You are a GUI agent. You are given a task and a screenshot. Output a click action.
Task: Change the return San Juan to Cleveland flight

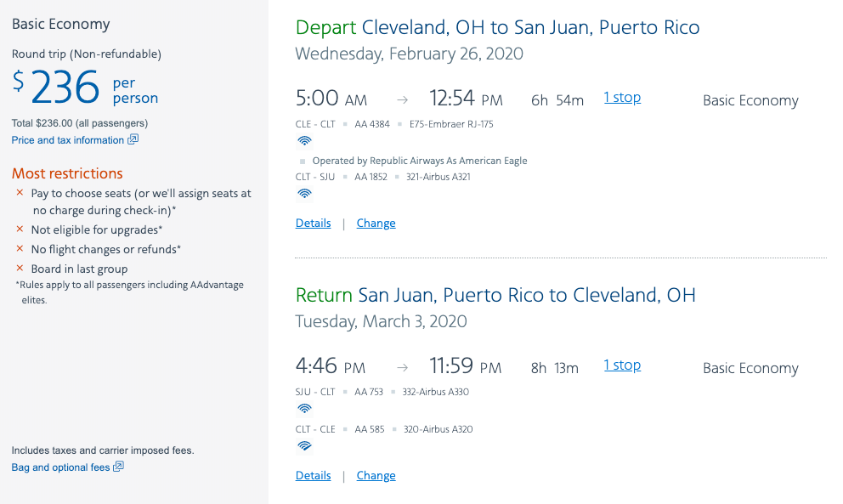tap(376, 476)
